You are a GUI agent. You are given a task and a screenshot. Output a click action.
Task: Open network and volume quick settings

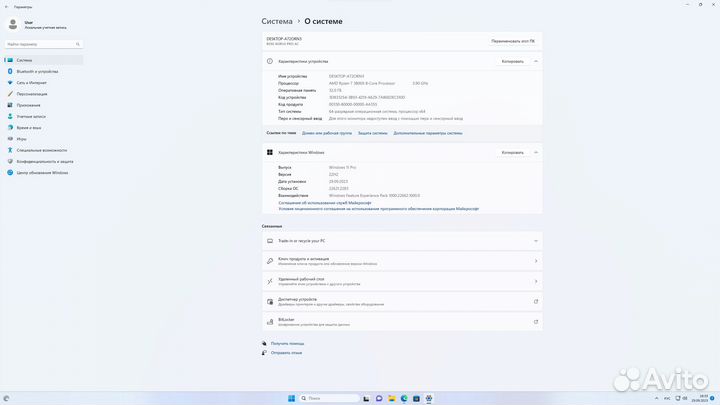tap(681, 399)
